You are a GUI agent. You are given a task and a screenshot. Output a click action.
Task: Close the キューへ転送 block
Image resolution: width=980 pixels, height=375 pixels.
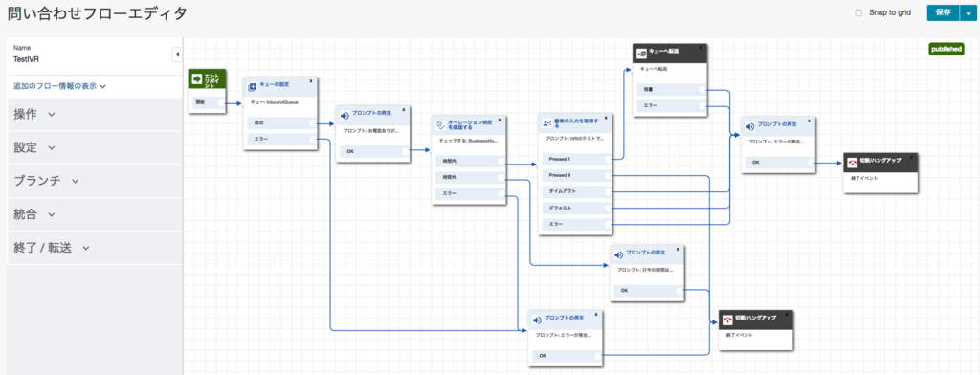click(x=701, y=47)
